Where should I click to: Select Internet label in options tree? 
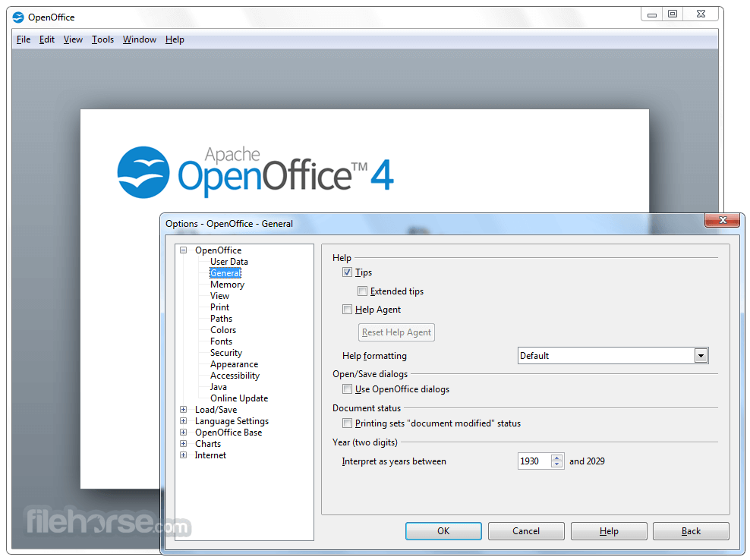coord(210,455)
